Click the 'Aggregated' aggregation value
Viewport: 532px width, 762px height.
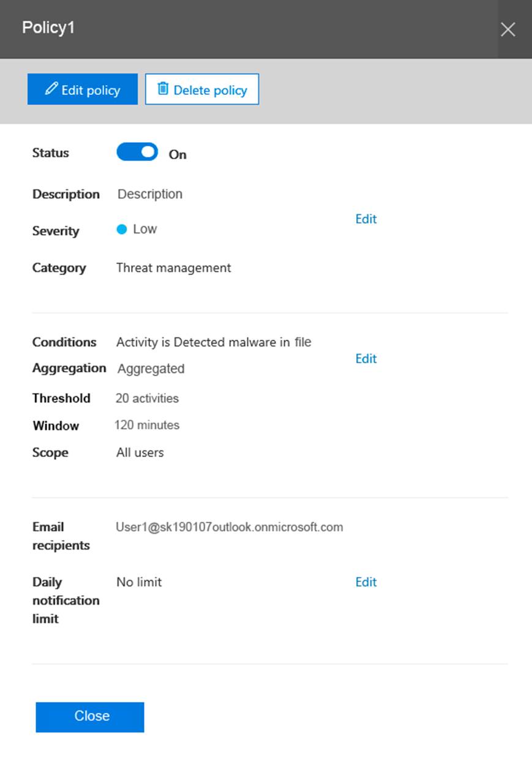[x=151, y=369]
